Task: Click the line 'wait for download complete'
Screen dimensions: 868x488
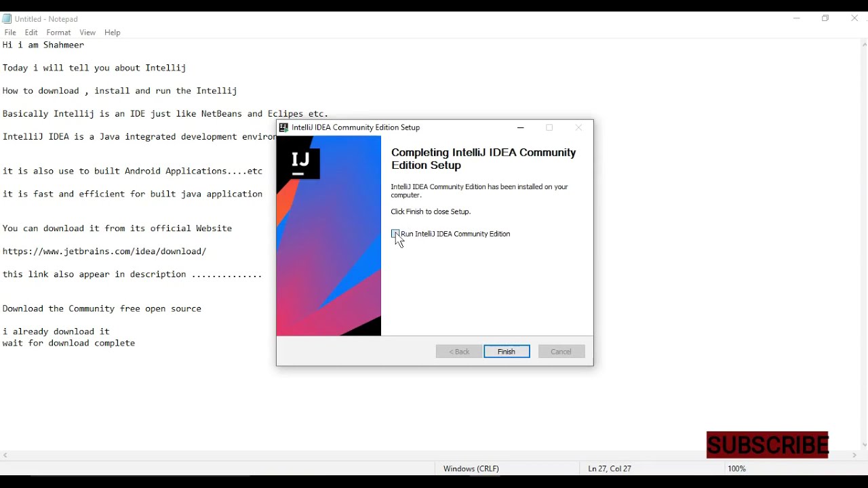Action: (69, 344)
